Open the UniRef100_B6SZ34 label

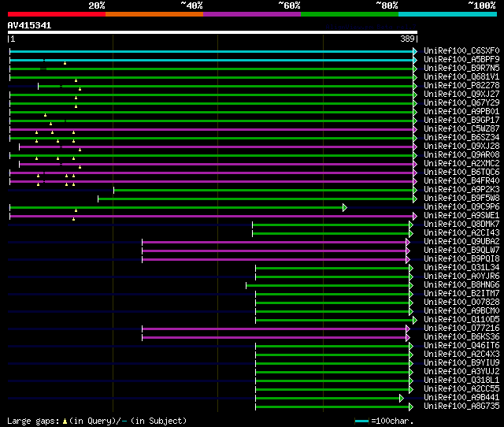point(461,138)
